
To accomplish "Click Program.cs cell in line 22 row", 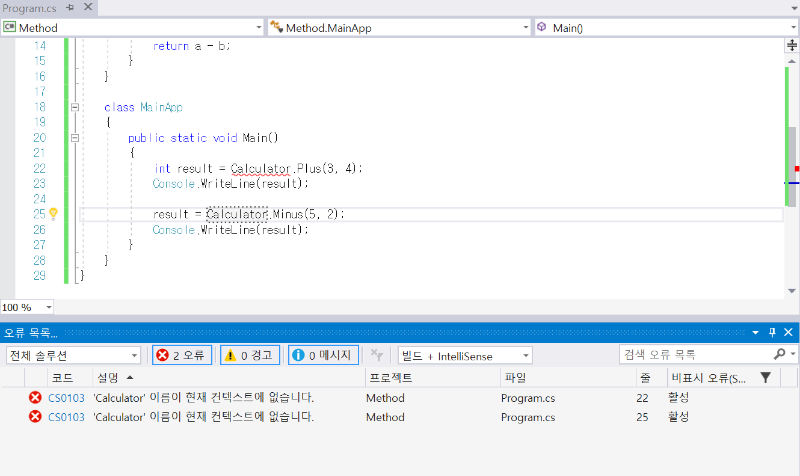I will tap(528, 398).
